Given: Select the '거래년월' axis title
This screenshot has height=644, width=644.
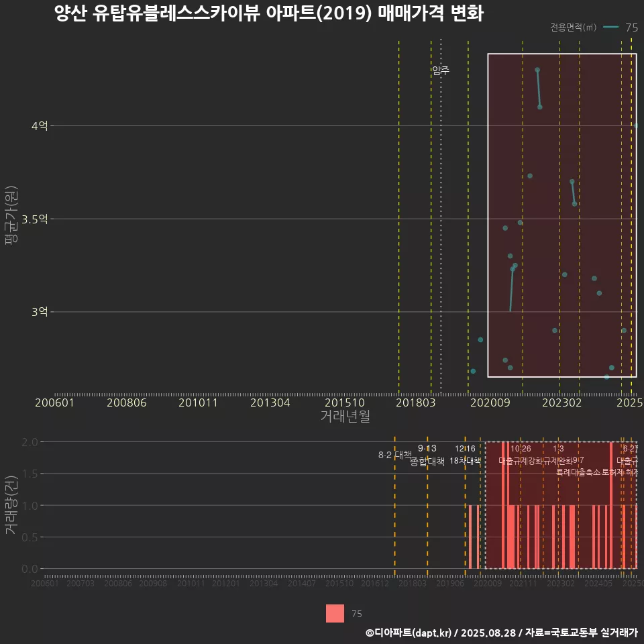Looking at the screenshot, I should [x=345, y=416].
